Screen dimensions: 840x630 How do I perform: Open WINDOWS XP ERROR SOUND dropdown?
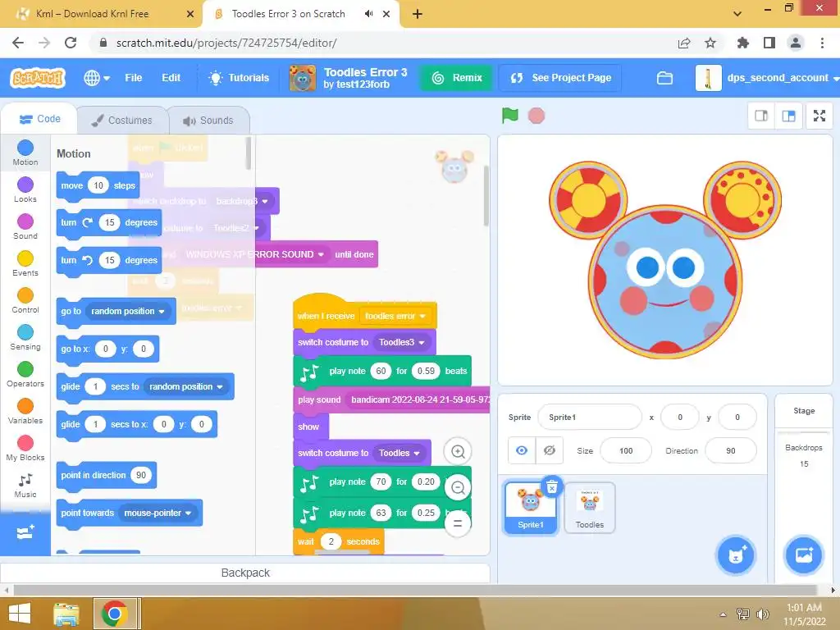coord(255,254)
